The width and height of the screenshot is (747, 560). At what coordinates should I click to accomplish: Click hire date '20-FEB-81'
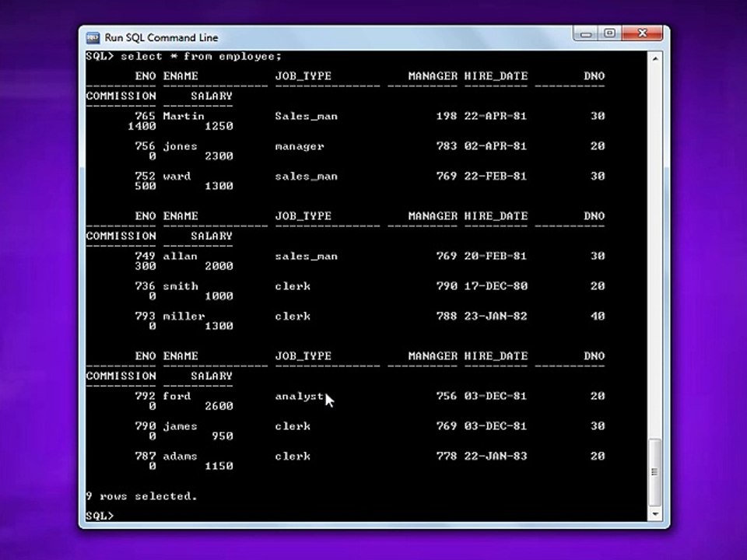click(496, 256)
